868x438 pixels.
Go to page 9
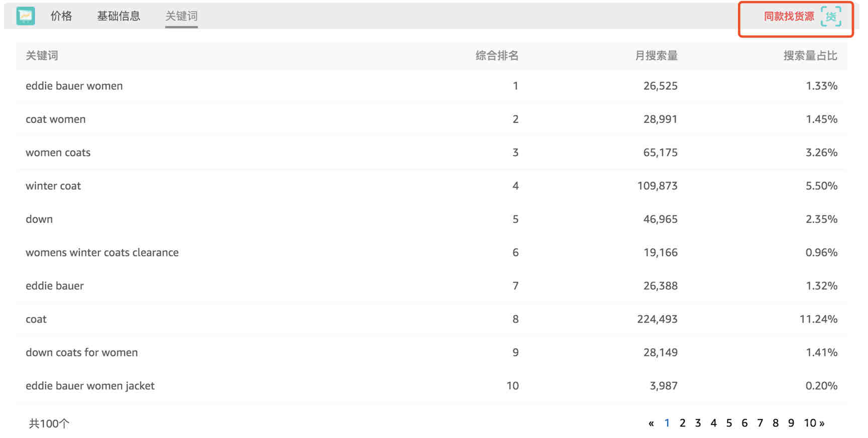click(791, 423)
